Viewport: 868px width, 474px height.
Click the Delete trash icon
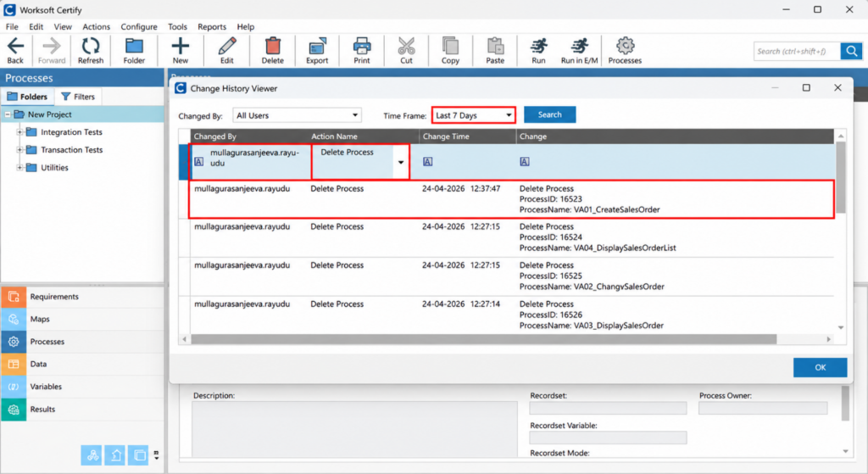pyautogui.click(x=272, y=50)
